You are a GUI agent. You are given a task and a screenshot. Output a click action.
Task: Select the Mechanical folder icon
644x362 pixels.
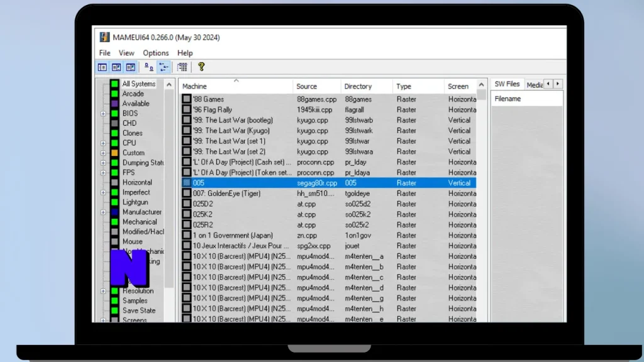pos(114,222)
